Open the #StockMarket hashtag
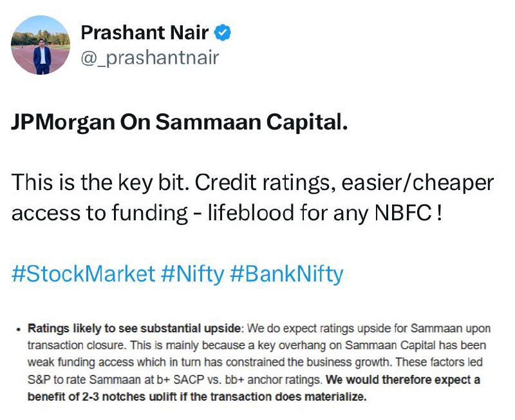The height and width of the screenshot is (420, 515). (84, 274)
